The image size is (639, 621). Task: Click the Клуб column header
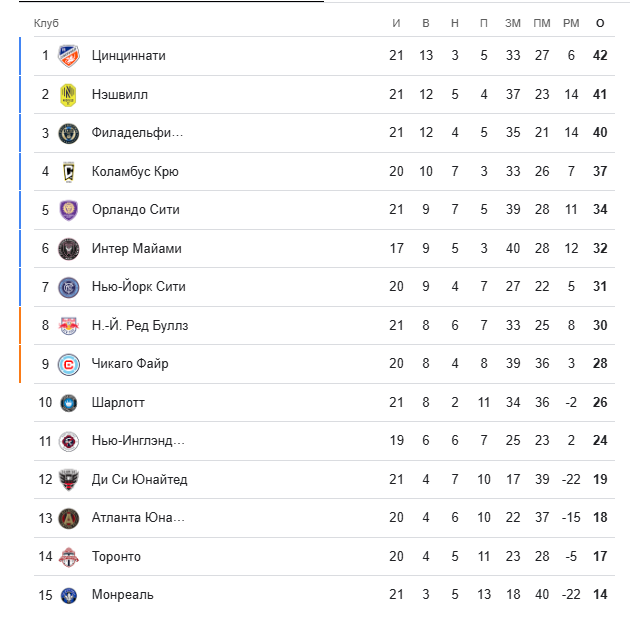click(x=46, y=23)
